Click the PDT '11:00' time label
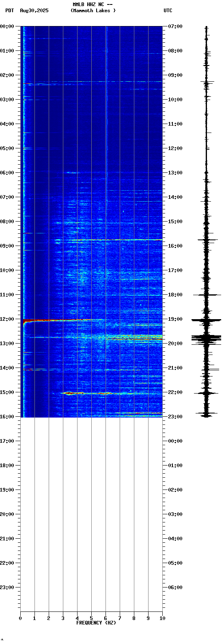The image size is (224, 644). click(7, 295)
